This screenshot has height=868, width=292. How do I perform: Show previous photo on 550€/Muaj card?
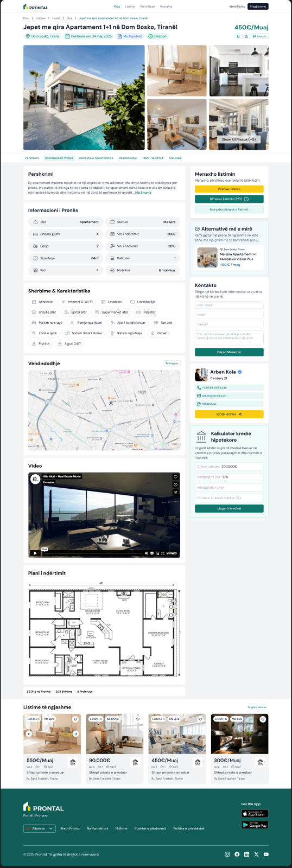coord(29,734)
